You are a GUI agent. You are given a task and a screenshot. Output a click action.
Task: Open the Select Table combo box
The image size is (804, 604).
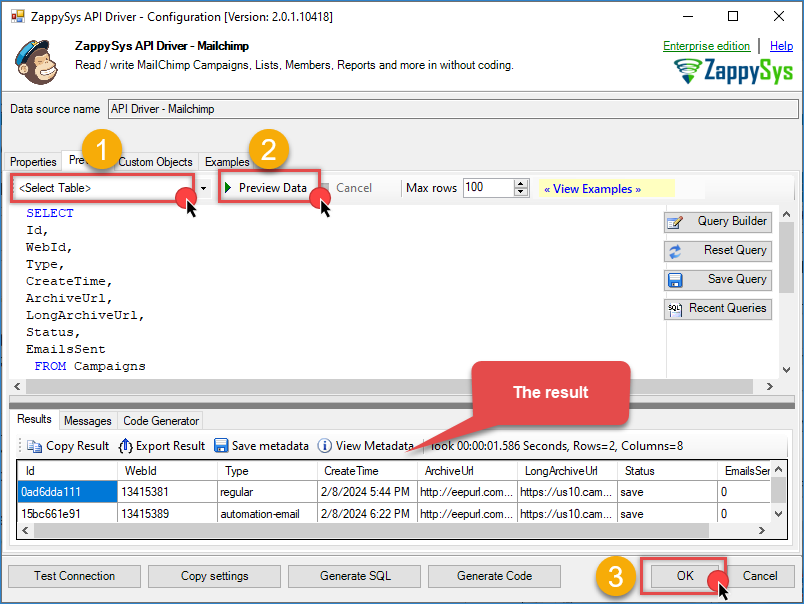point(104,188)
